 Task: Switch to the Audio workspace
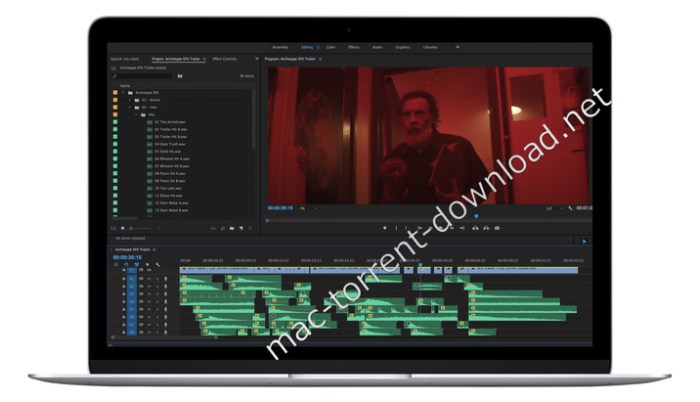click(377, 47)
